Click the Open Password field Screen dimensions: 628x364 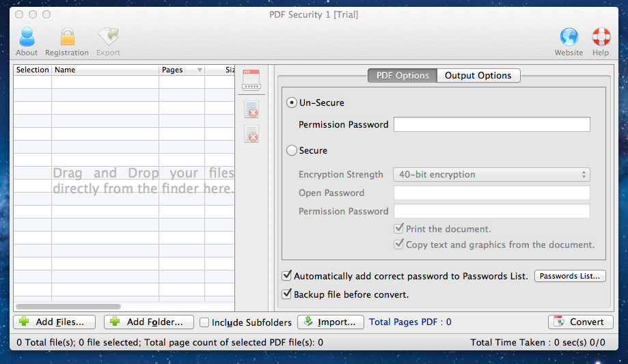coord(492,193)
